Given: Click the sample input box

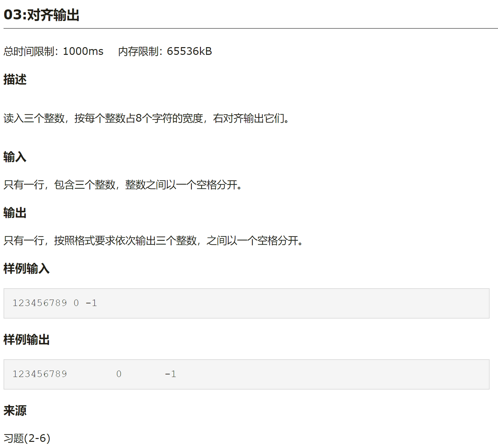Looking at the screenshot, I should 248,303.
